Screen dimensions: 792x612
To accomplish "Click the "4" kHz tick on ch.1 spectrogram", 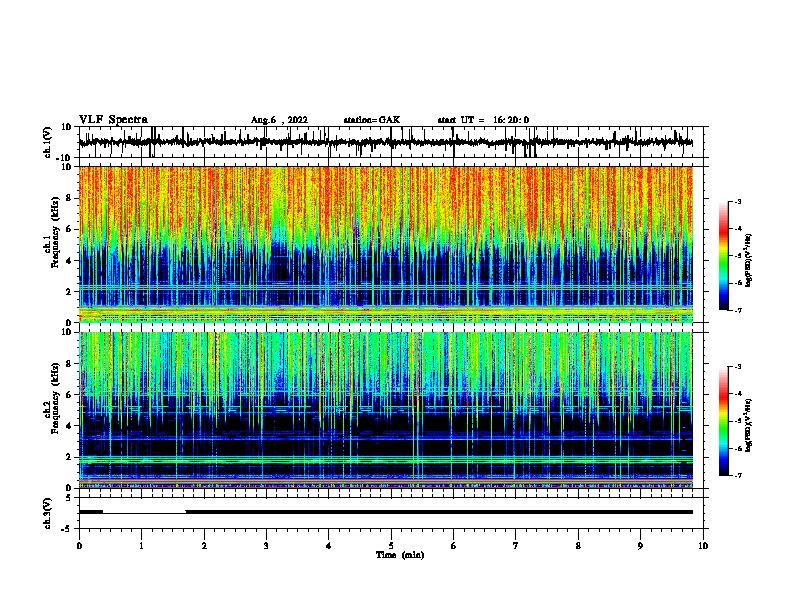I will (69, 261).
